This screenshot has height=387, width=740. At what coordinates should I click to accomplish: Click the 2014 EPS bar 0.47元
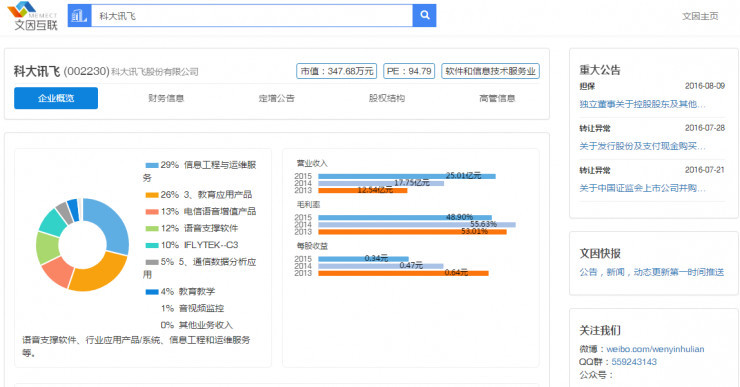pyautogui.click(x=381, y=266)
